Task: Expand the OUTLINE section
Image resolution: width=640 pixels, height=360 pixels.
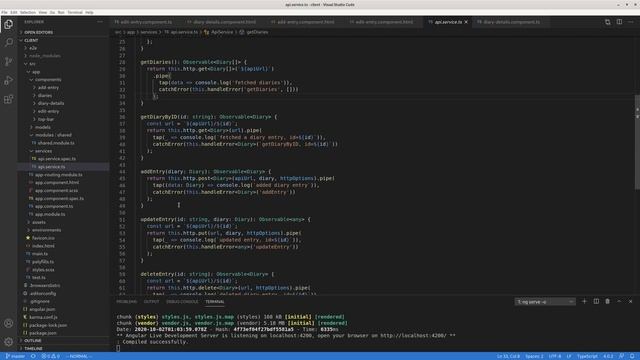Action: (x=33, y=340)
